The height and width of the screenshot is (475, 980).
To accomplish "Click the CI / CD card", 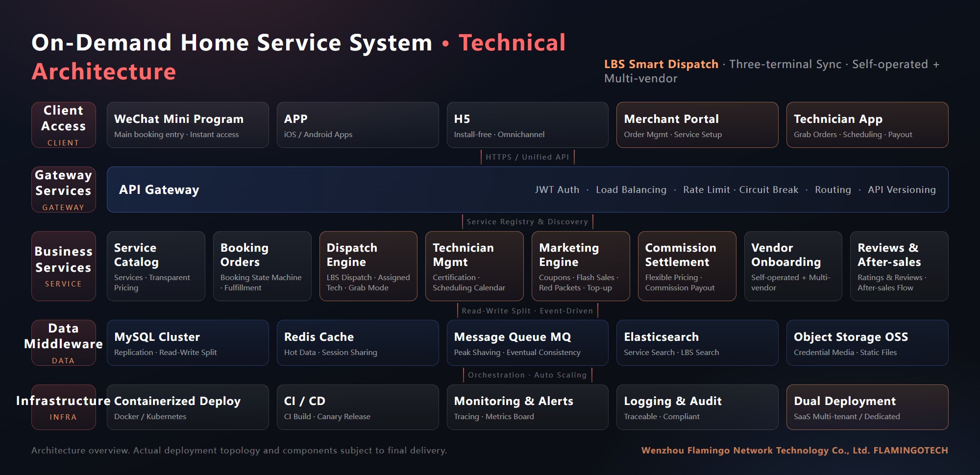I will tap(358, 407).
